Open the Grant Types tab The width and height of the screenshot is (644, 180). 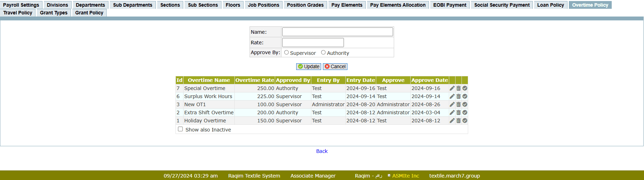coord(54,13)
